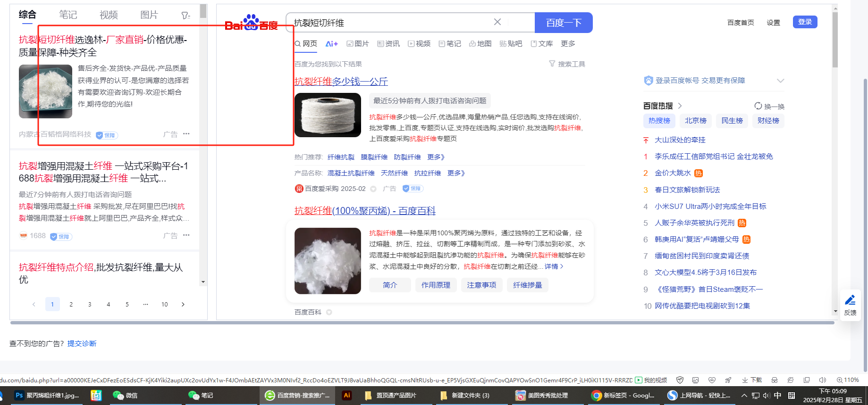Click the clear (X) icon in search box

pos(497,22)
